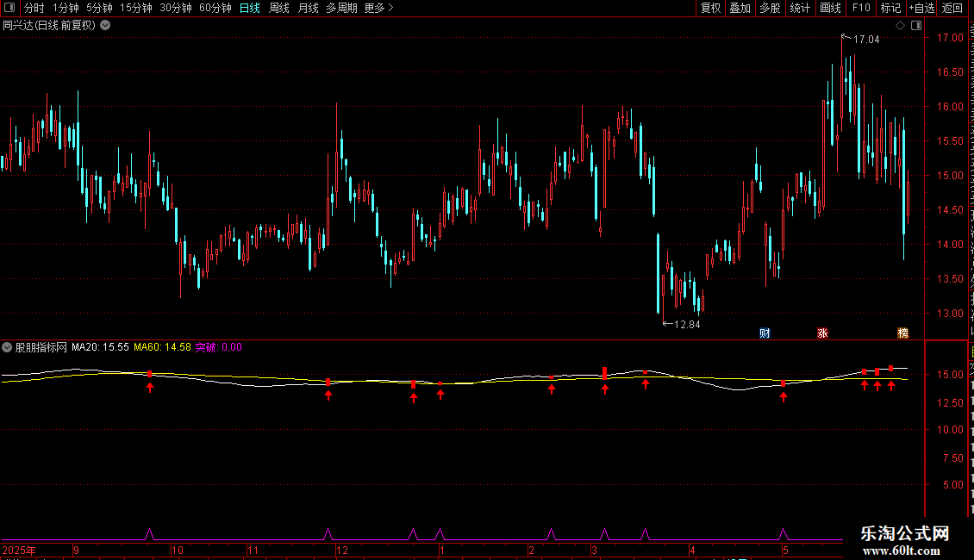Switch to 分时 intraday view
Viewport: 974px width, 560px height.
(34, 8)
